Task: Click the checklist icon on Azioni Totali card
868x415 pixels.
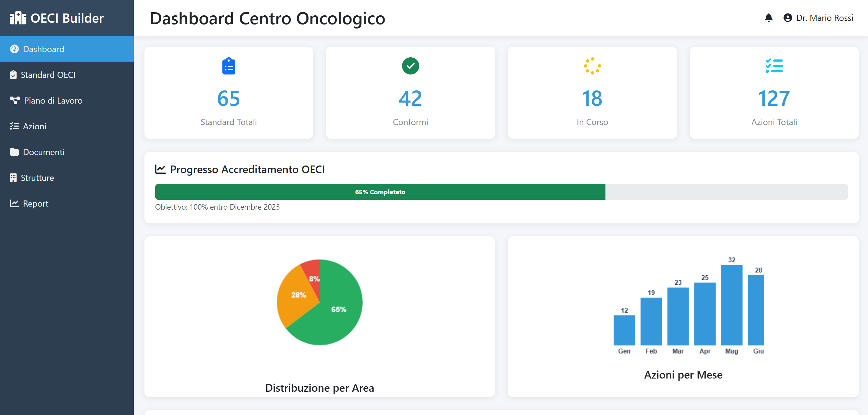Action: click(x=774, y=66)
